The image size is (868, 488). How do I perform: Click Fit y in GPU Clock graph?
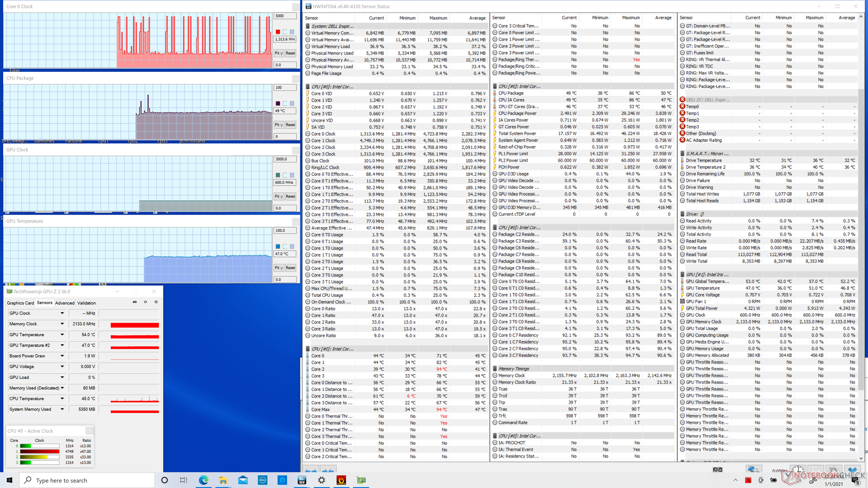coord(279,197)
